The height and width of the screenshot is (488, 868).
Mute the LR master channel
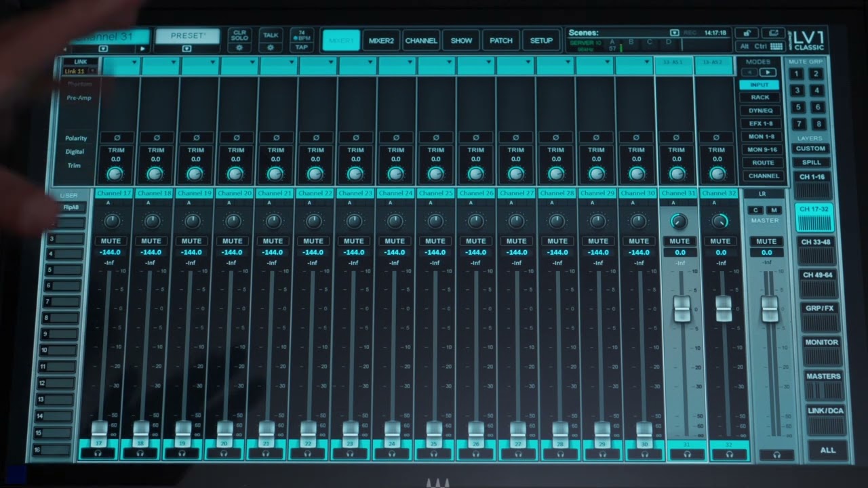(x=766, y=241)
